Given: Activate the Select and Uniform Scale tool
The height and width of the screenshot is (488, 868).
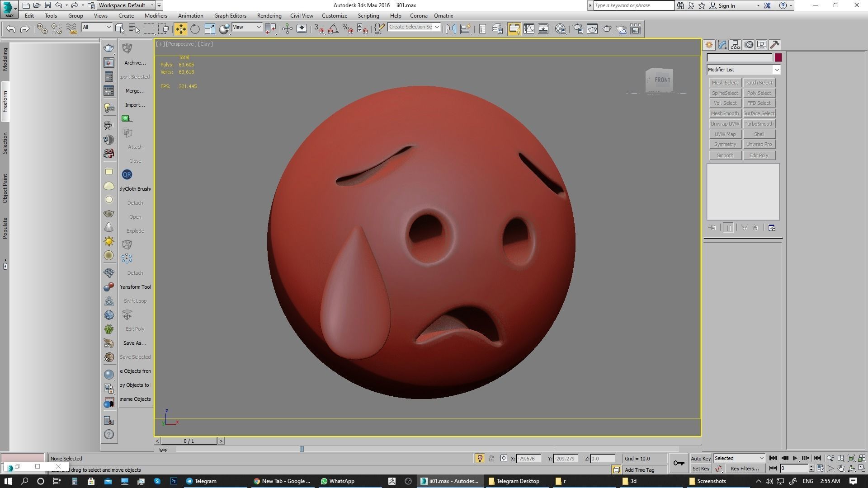Looking at the screenshot, I should tap(210, 29).
